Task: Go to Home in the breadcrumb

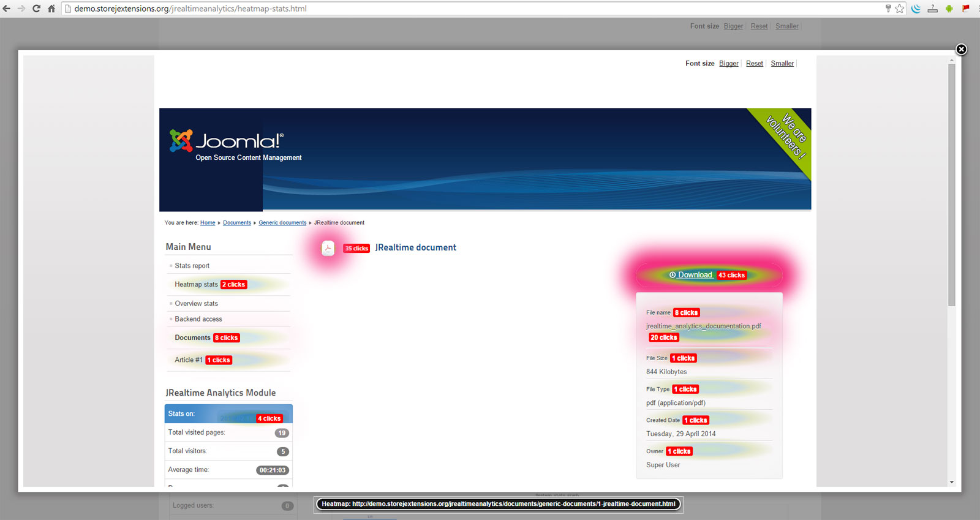Action: (x=208, y=223)
